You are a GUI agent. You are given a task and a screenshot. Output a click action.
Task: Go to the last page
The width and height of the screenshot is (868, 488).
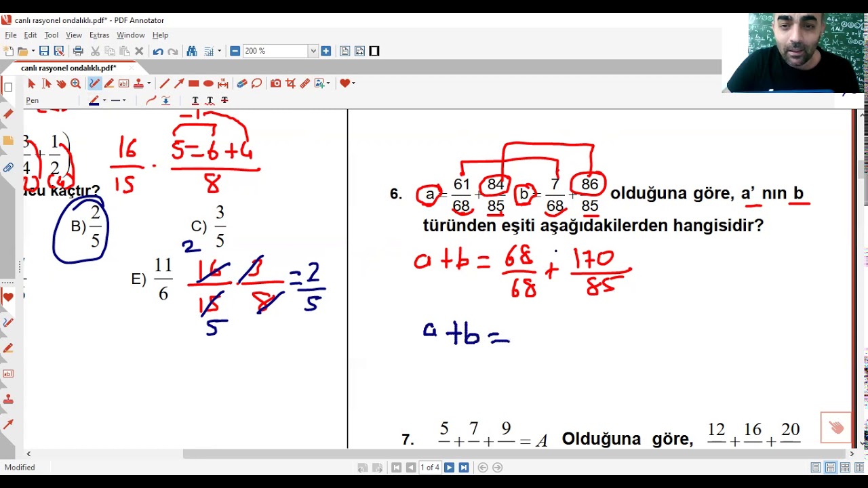point(464,468)
